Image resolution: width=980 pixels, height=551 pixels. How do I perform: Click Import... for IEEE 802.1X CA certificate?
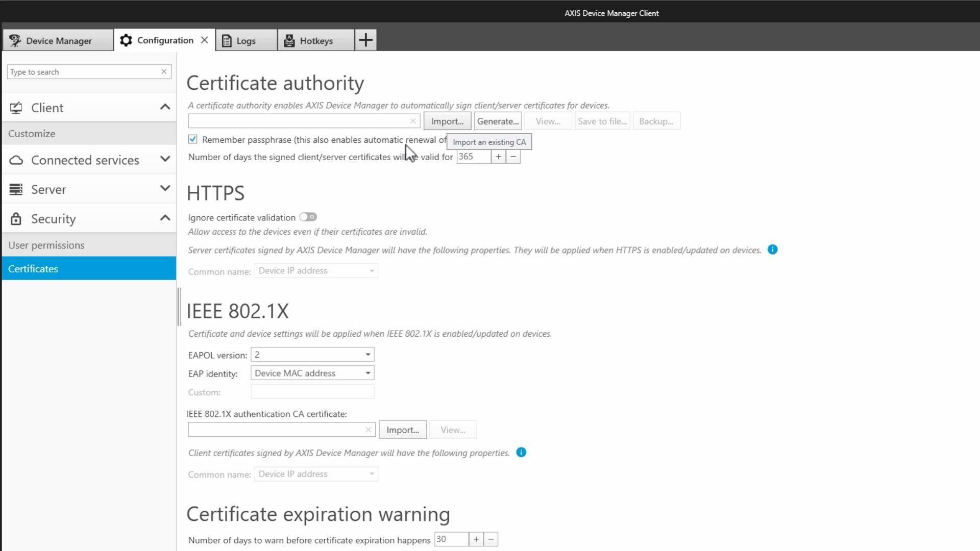click(x=402, y=430)
